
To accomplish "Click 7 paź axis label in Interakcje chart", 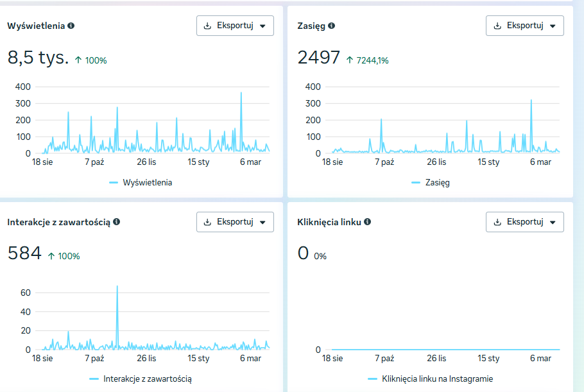I will (x=94, y=358).
